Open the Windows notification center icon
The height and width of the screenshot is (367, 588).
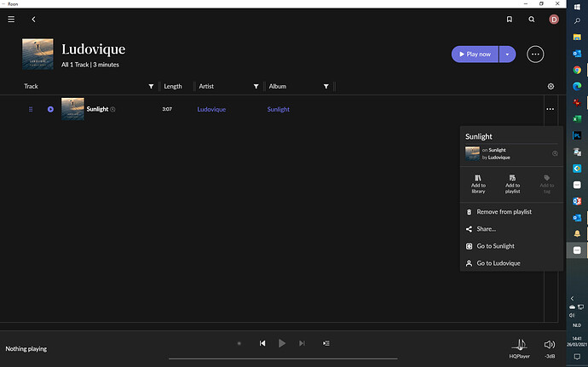577,357
